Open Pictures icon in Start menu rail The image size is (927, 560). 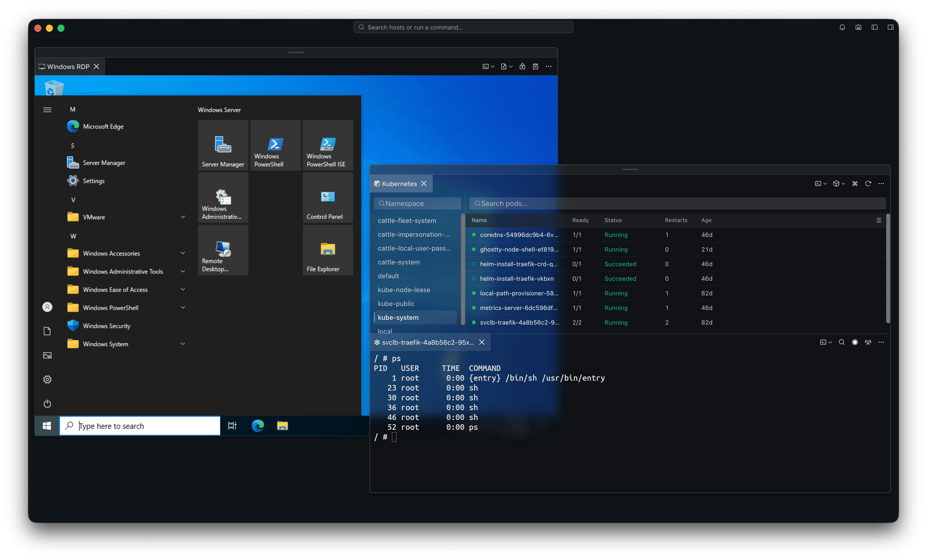pos(47,355)
